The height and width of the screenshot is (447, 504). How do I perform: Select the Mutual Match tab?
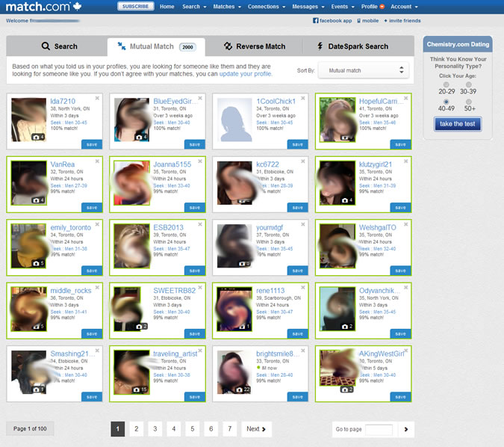[156, 47]
